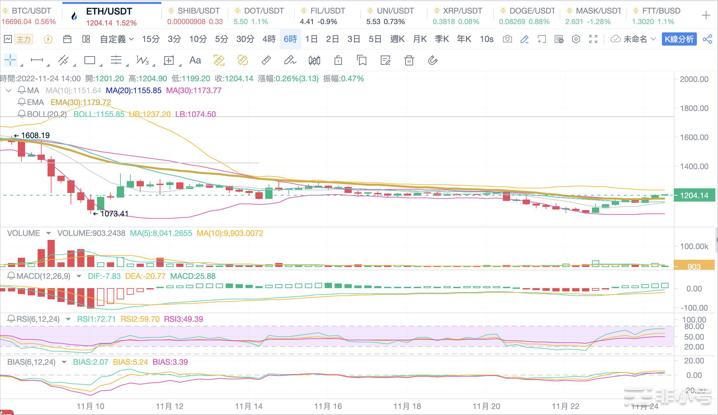Select the plus-box measure tool
718x415 pixels.
point(169,60)
